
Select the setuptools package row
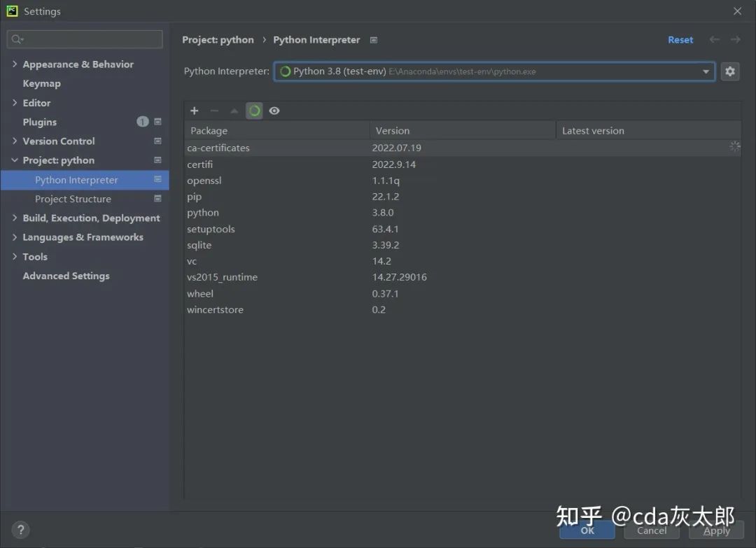coord(463,229)
